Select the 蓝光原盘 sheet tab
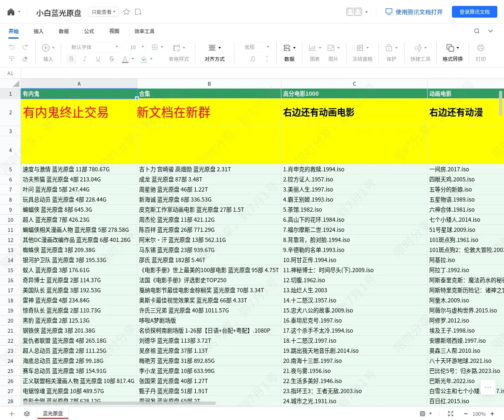The width and height of the screenshot is (504, 420). [53, 414]
